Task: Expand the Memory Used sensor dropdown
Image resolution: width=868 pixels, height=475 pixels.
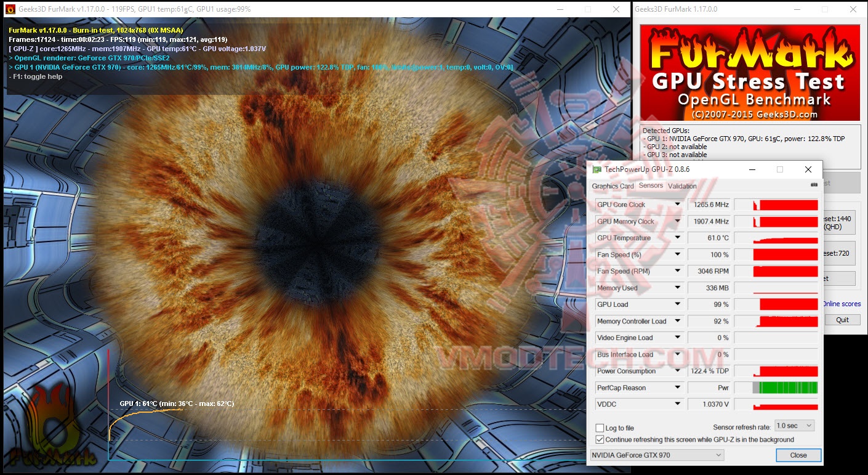Action: click(678, 288)
